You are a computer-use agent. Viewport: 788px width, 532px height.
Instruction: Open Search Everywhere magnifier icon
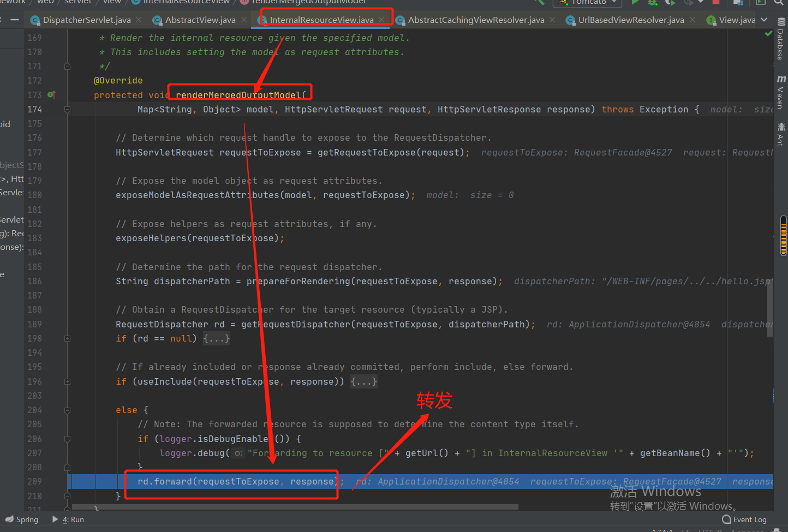(x=779, y=2)
